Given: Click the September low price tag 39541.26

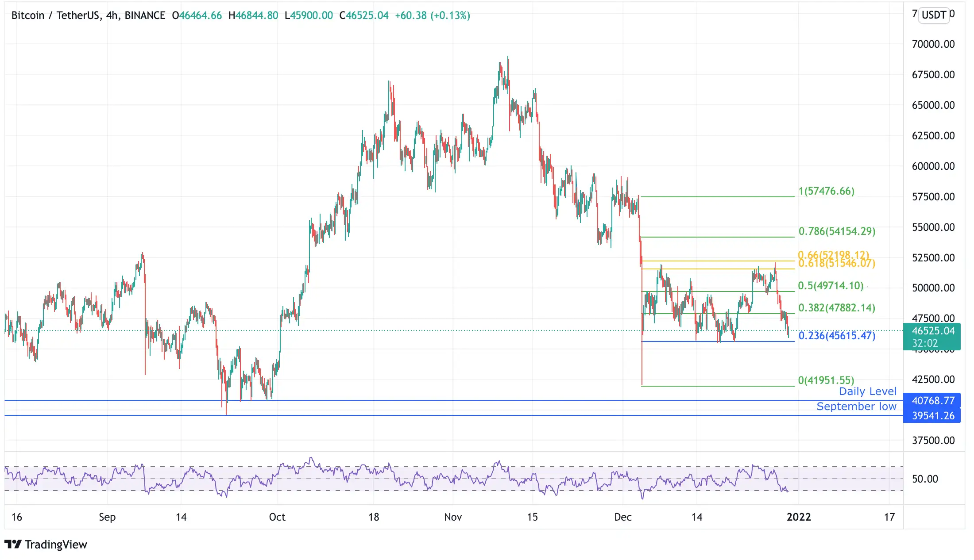Looking at the screenshot, I should (x=932, y=416).
